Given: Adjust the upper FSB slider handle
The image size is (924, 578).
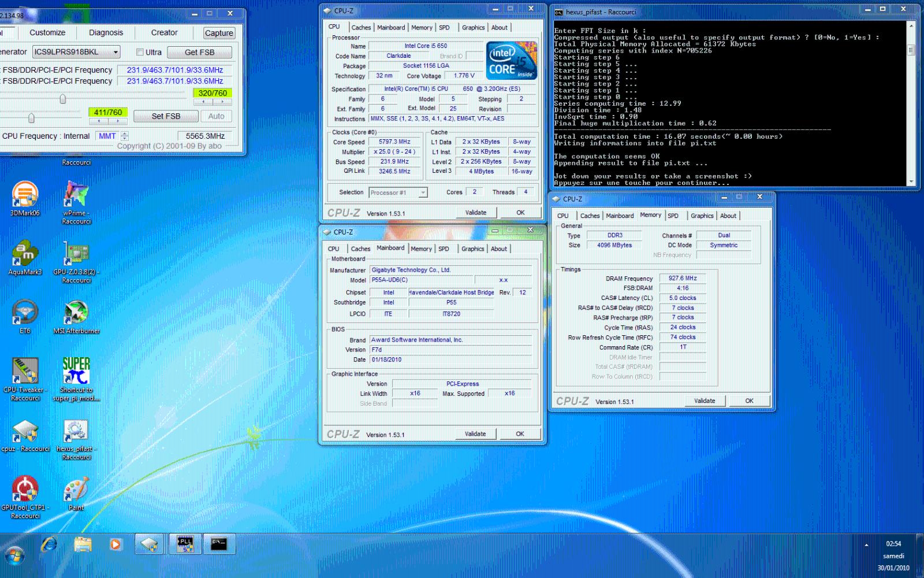Looking at the screenshot, I should [x=63, y=99].
